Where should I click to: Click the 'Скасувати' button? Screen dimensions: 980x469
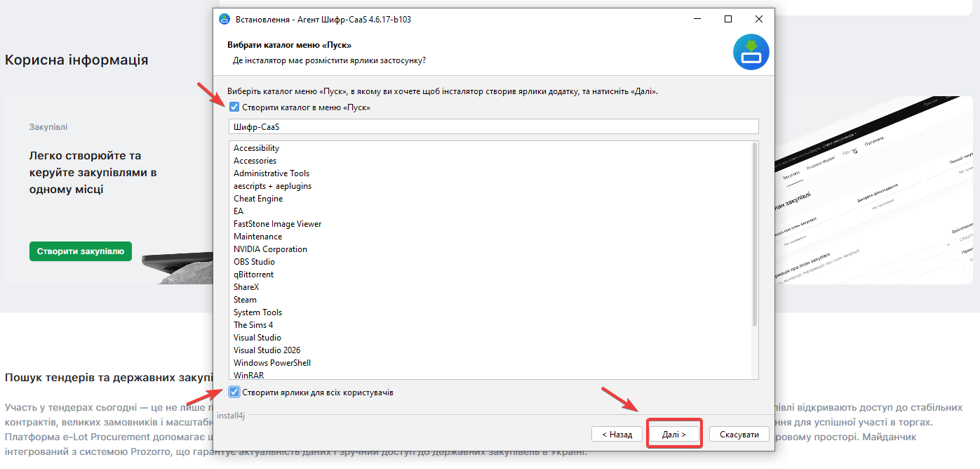(739, 435)
